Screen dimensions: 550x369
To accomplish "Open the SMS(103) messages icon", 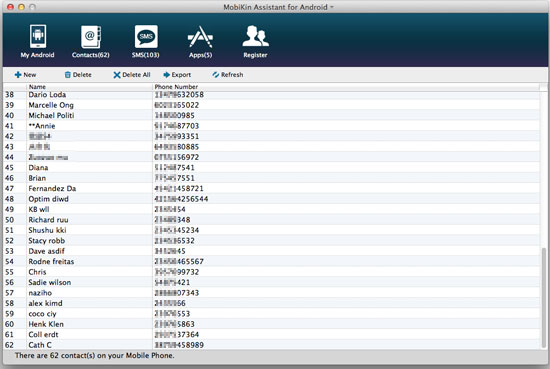I will pyautogui.click(x=146, y=36).
